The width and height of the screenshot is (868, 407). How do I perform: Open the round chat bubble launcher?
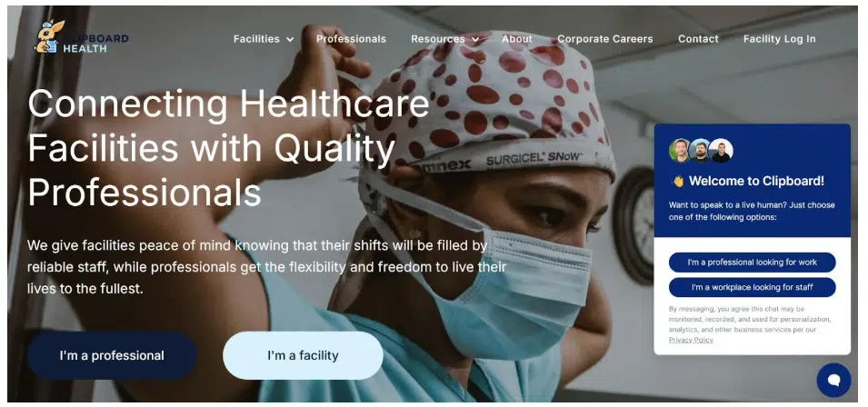pos(833,380)
